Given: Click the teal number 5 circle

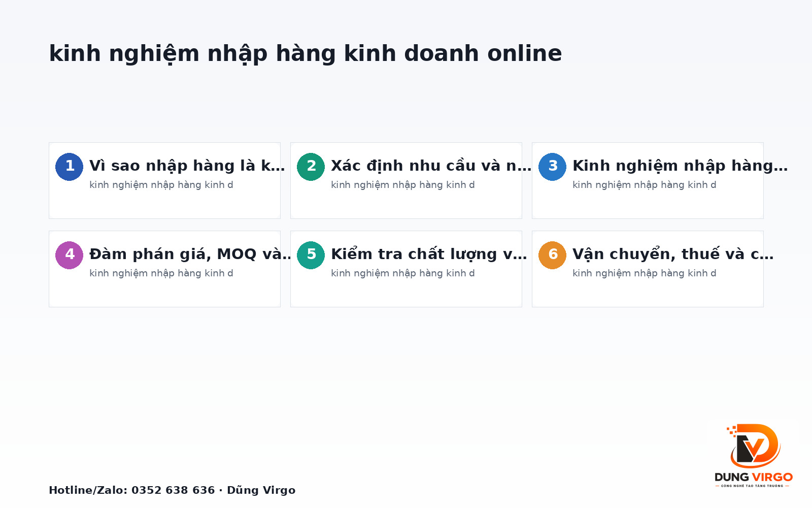Looking at the screenshot, I should (311, 255).
